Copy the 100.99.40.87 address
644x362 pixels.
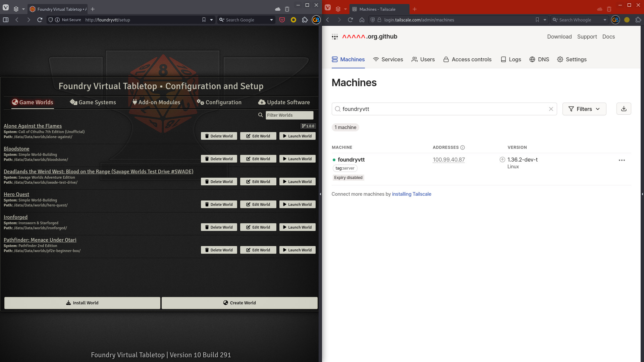(448, 160)
